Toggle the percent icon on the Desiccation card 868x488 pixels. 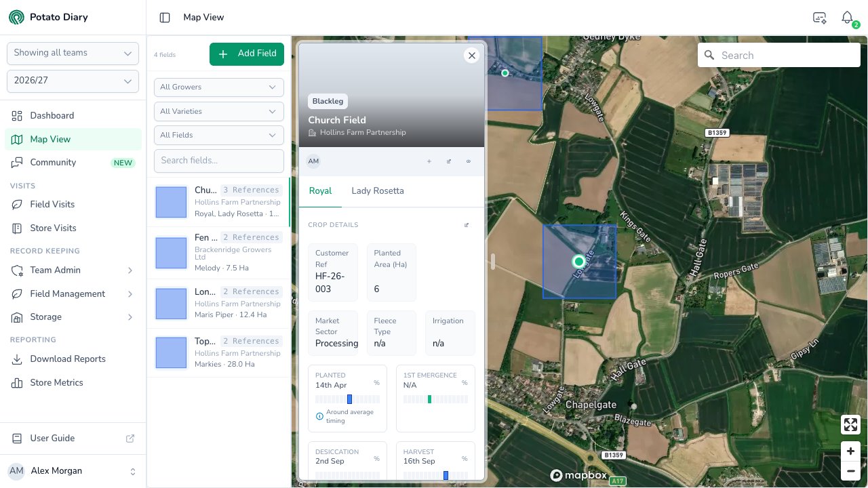[x=376, y=460]
